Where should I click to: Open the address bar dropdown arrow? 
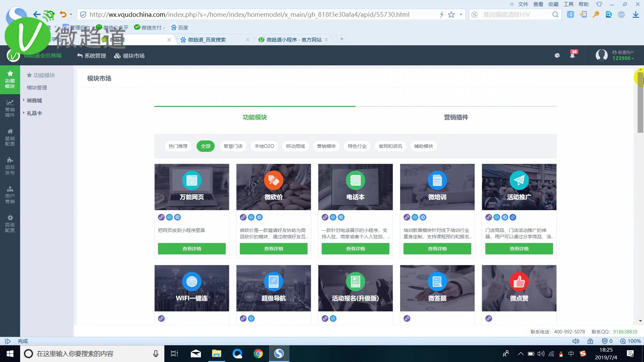[461, 15]
